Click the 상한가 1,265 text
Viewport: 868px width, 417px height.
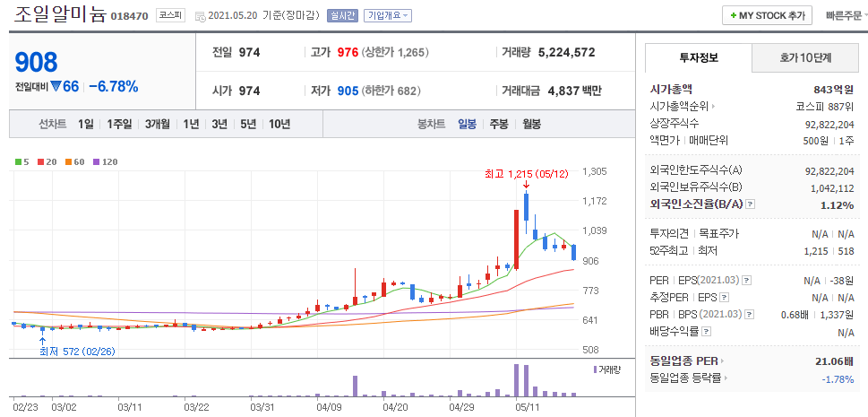[395, 53]
